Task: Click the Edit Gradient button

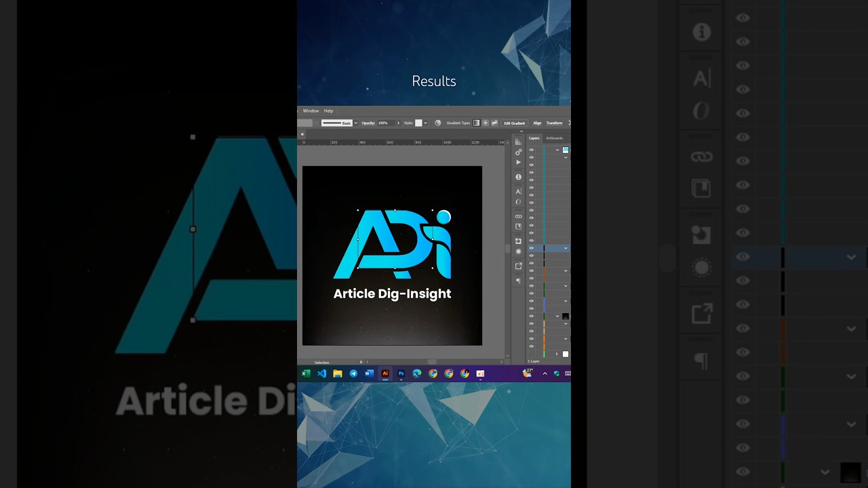Action: 514,123
